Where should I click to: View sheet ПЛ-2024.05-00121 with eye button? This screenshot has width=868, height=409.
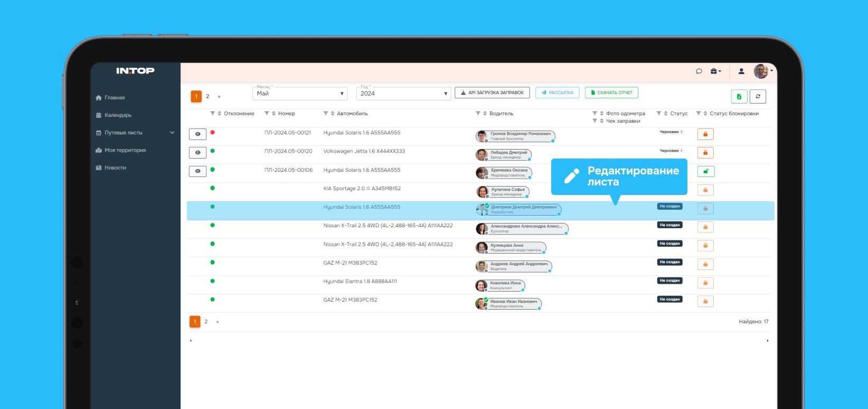click(197, 134)
